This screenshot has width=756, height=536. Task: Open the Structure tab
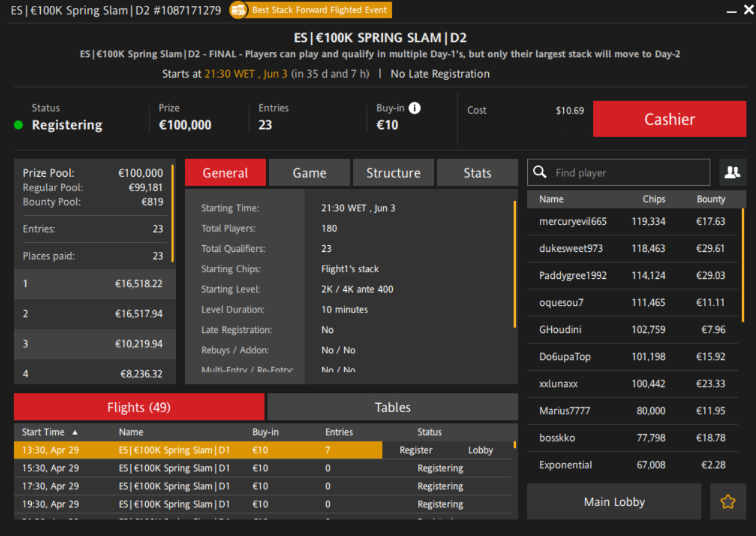[x=393, y=173]
